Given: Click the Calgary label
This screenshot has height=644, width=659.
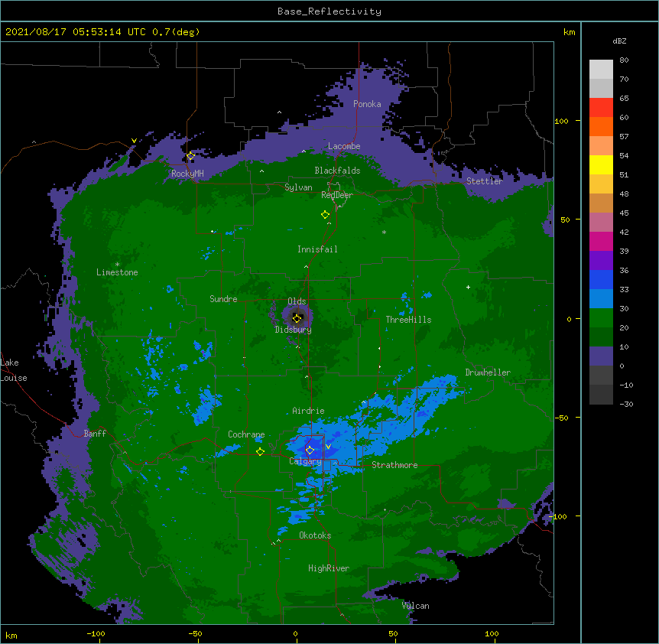Looking at the screenshot, I should point(306,461).
